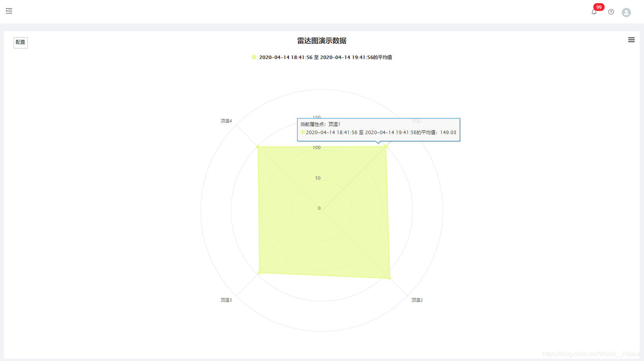Click the 配置 configuration button
The width and height of the screenshot is (644, 361).
[x=21, y=42]
